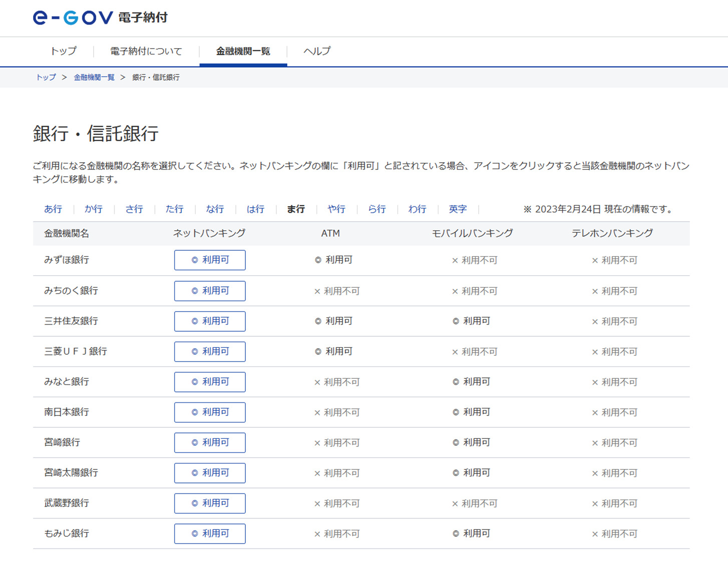Open net banking for もみじ銀行
The height and width of the screenshot is (563, 728).
(210, 534)
